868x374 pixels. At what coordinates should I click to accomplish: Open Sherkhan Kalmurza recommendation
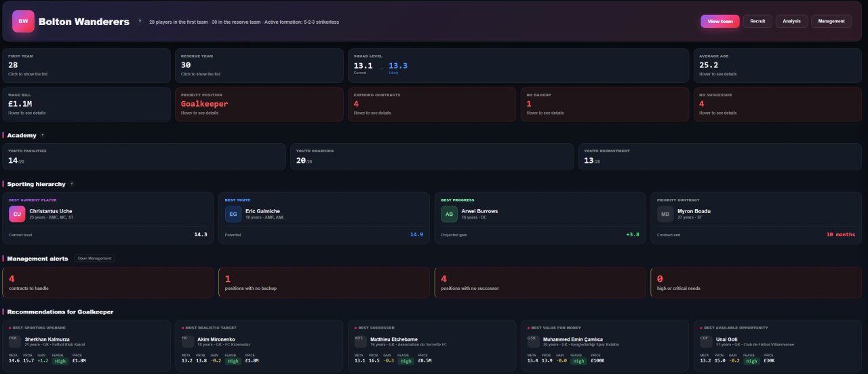click(x=87, y=346)
